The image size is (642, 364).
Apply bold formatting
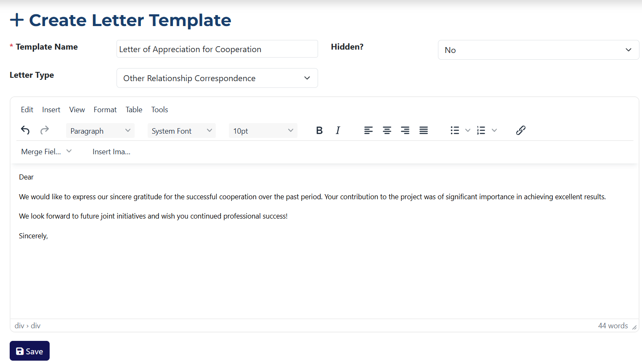pos(319,130)
